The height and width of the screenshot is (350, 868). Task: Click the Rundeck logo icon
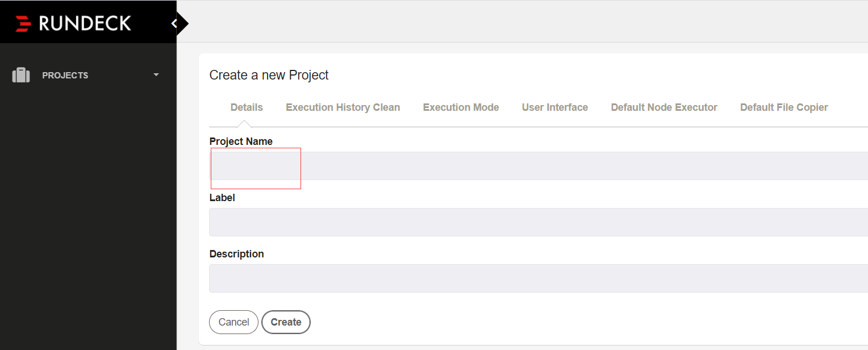point(23,23)
